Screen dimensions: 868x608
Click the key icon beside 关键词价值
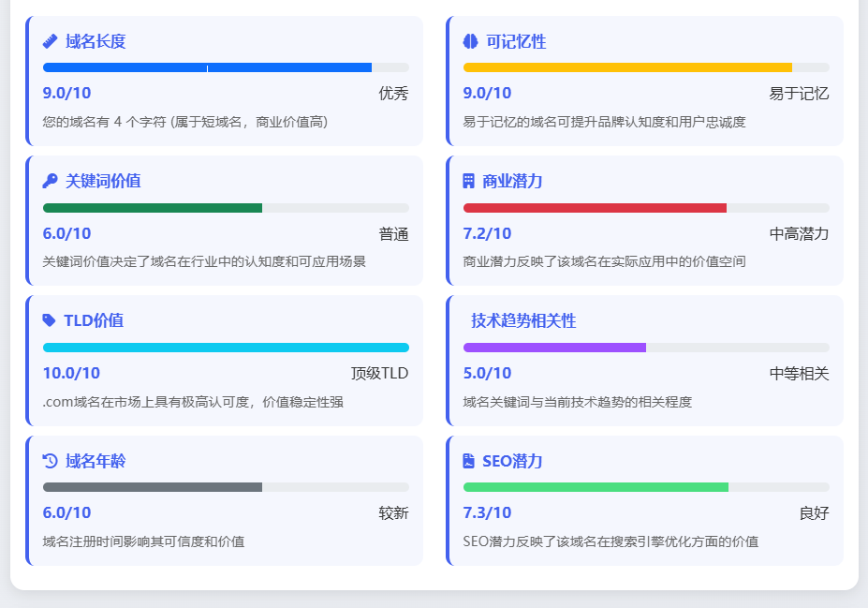click(x=50, y=181)
